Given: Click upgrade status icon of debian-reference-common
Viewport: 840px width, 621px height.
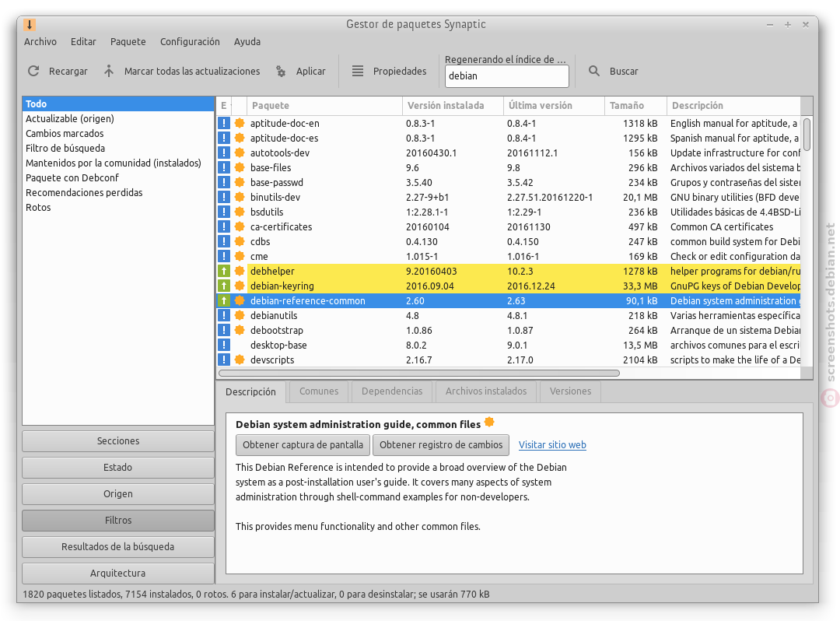Looking at the screenshot, I should tap(223, 300).
